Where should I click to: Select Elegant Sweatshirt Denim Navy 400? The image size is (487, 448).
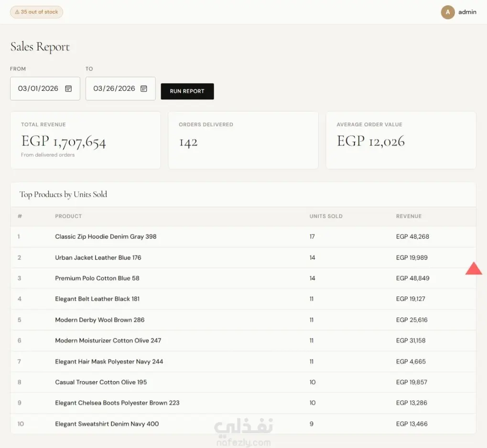(x=107, y=424)
